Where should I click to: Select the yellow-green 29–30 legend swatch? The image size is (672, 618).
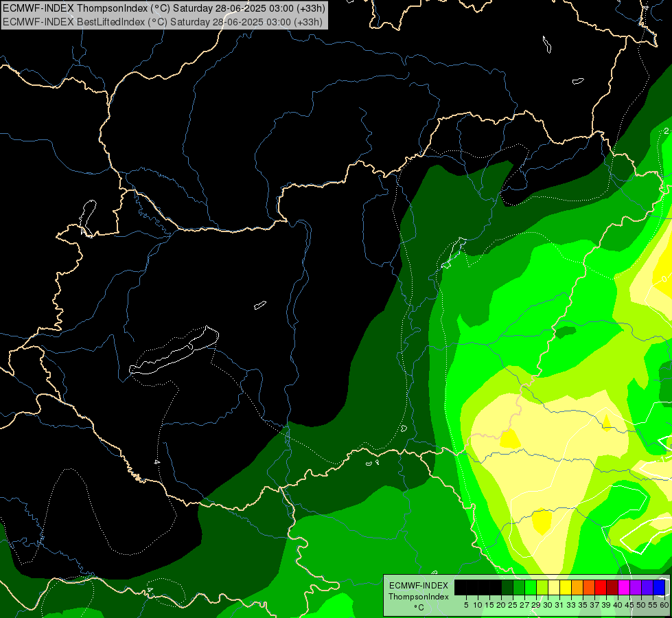click(x=542, y=588)
